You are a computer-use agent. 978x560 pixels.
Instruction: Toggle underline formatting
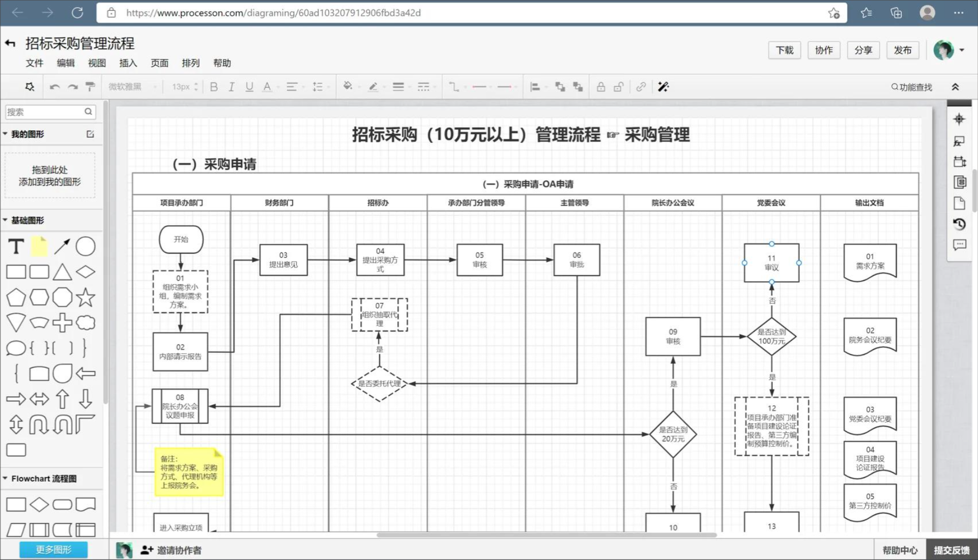click(x=249, y=87)
